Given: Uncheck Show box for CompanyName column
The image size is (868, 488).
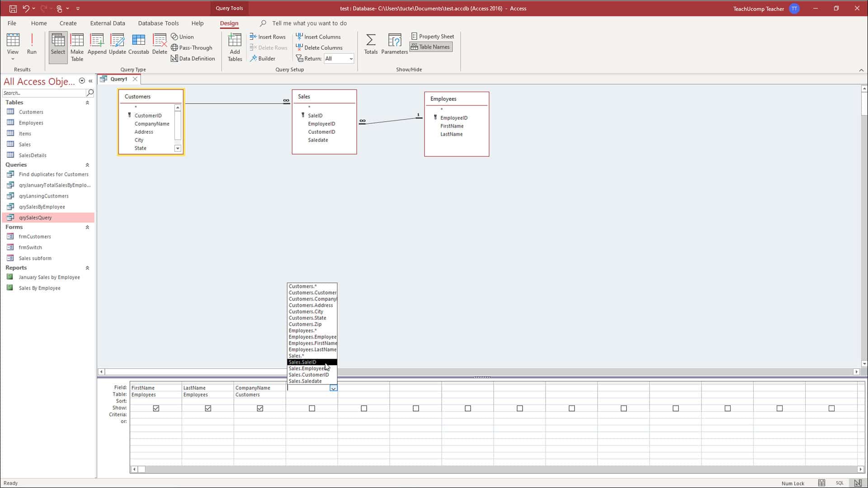Looking at the screenshot, I should point(260,408).
